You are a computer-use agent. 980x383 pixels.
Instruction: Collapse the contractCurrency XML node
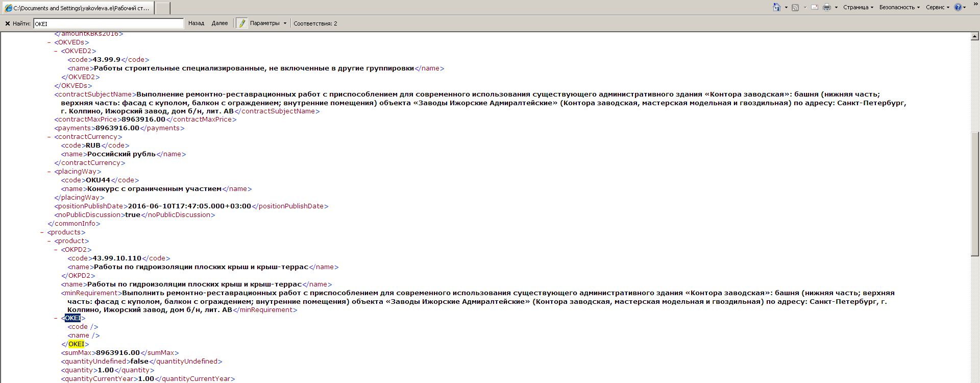[50, 137]
